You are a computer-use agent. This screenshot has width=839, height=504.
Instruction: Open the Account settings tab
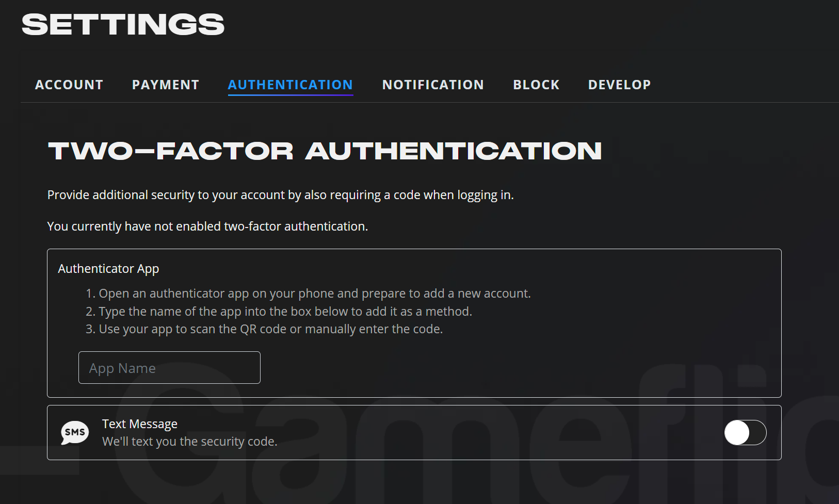tap(69, 85)
